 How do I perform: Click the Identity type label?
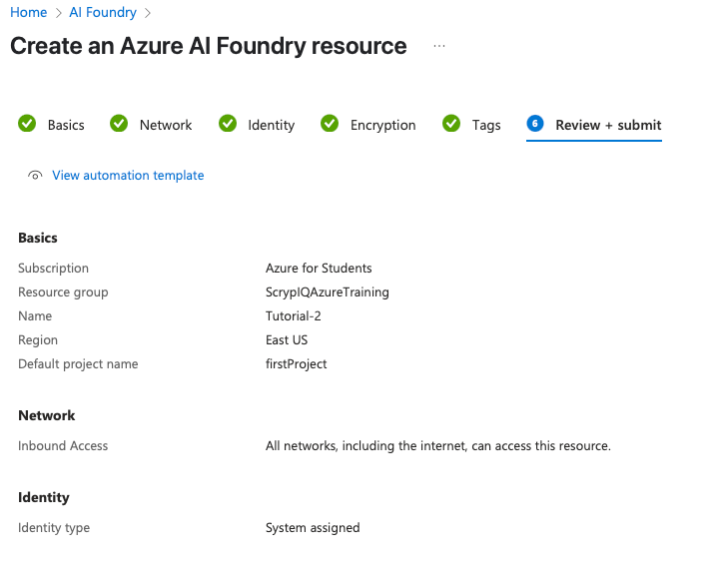click(x=54, y=528)
